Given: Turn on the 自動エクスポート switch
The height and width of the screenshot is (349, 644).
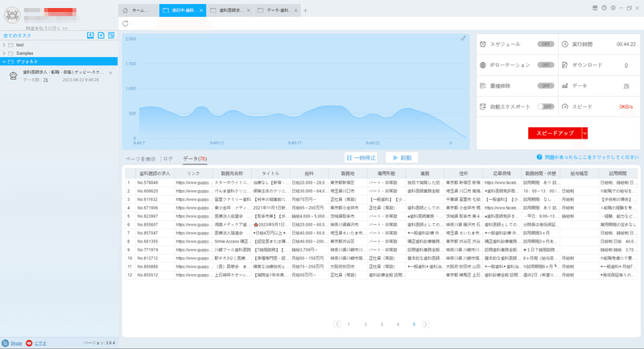Looking at the screenshot, I should tap(546, 106).
